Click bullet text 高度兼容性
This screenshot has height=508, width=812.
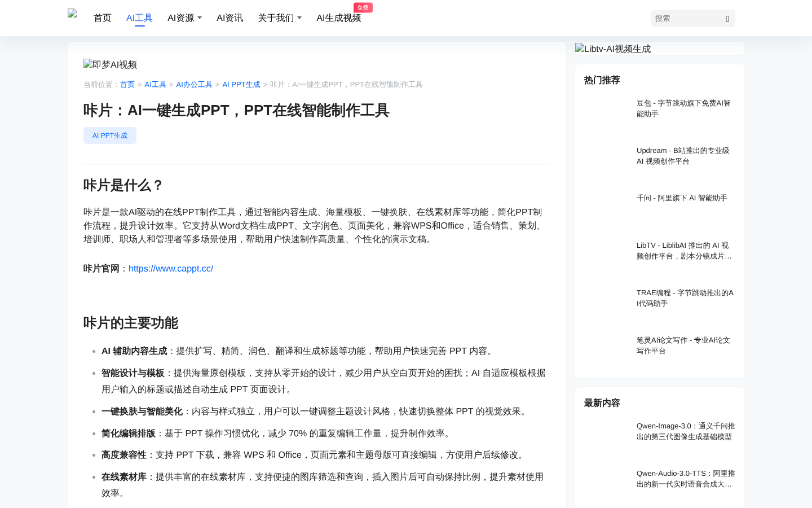point(124,455)
